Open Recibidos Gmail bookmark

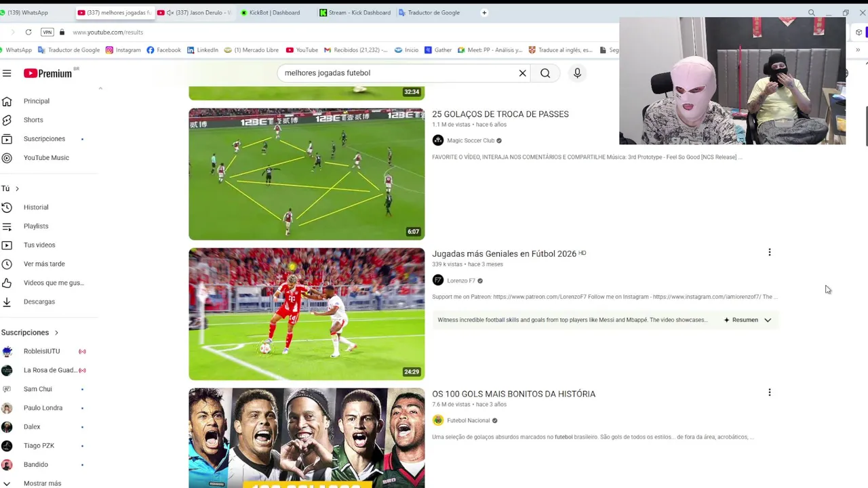click(356, 49)
